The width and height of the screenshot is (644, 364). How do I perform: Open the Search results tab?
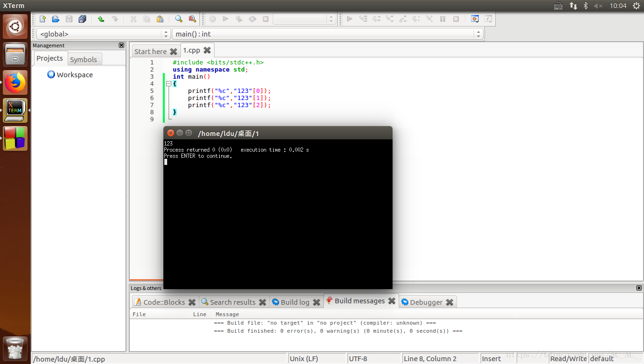coord(233,302)
